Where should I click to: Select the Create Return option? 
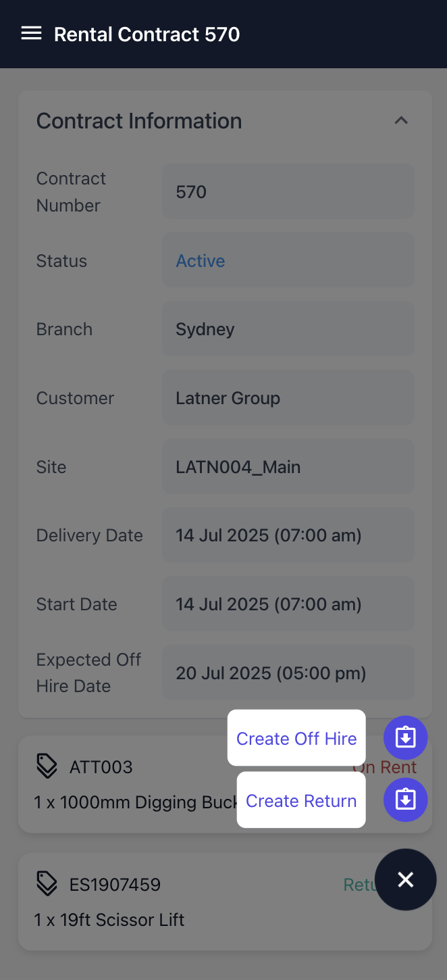pyautogui.click(x=301, y=800)
